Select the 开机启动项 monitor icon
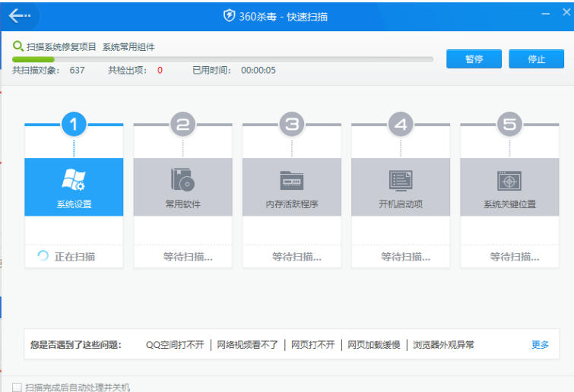The width and height of the screenshot is (574, 392). click(401, 180)
